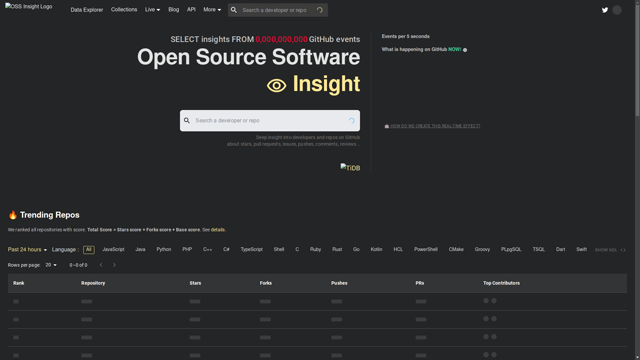Click the Stars column header
The height and width of the screenshot is (360, 640).
click(195, 283)
